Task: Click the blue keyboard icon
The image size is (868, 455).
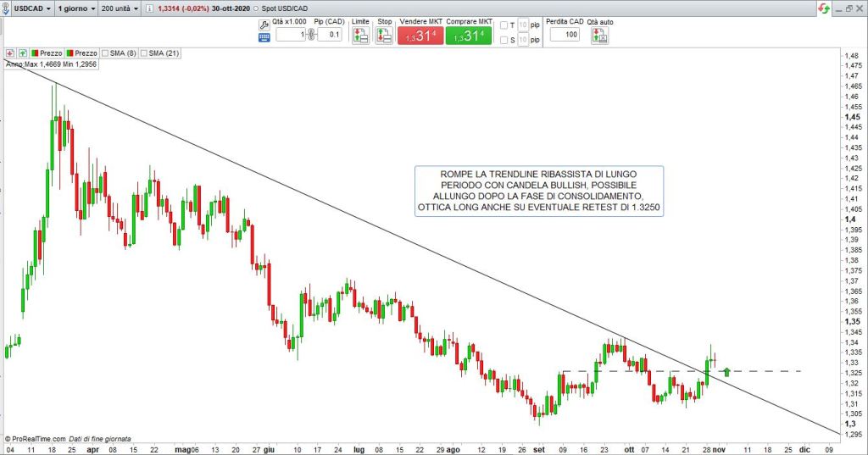Action: [264, 37]
